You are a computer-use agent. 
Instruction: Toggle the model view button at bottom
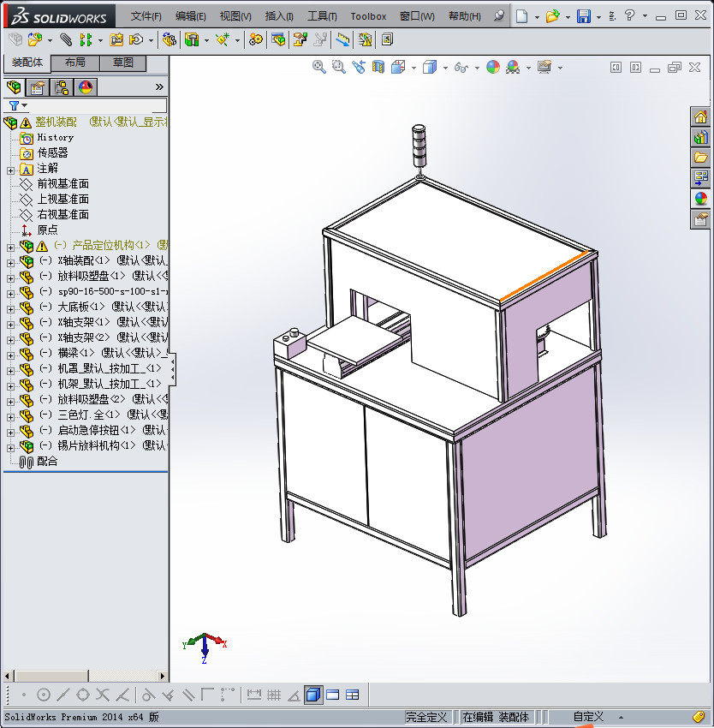[313, 695]
